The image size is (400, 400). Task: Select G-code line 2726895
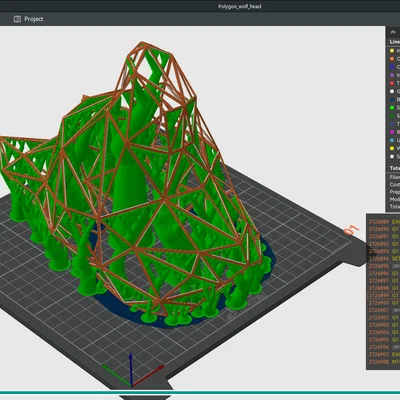point(383,266)
